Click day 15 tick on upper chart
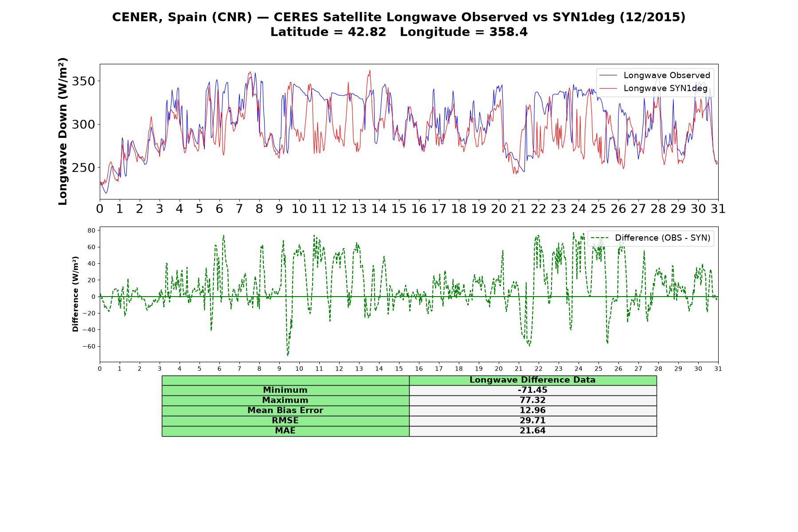This screenshot has width=798, height=532. (399, 208)
